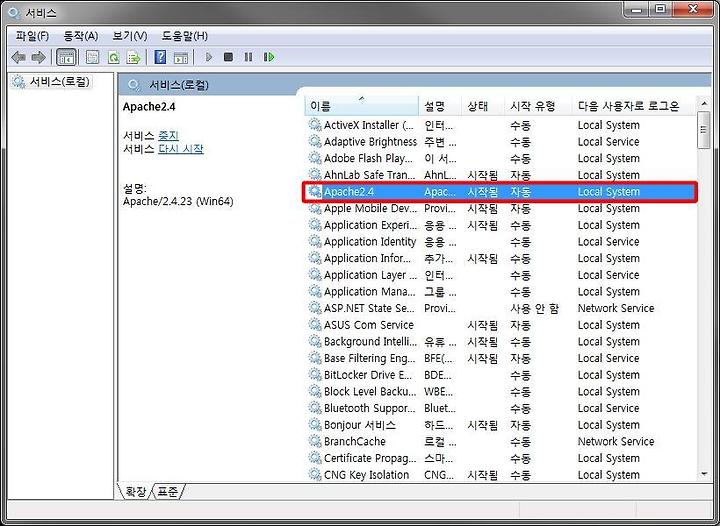Switch to the 확장 tab
720x526 pixels.
(x=135, y=492)
